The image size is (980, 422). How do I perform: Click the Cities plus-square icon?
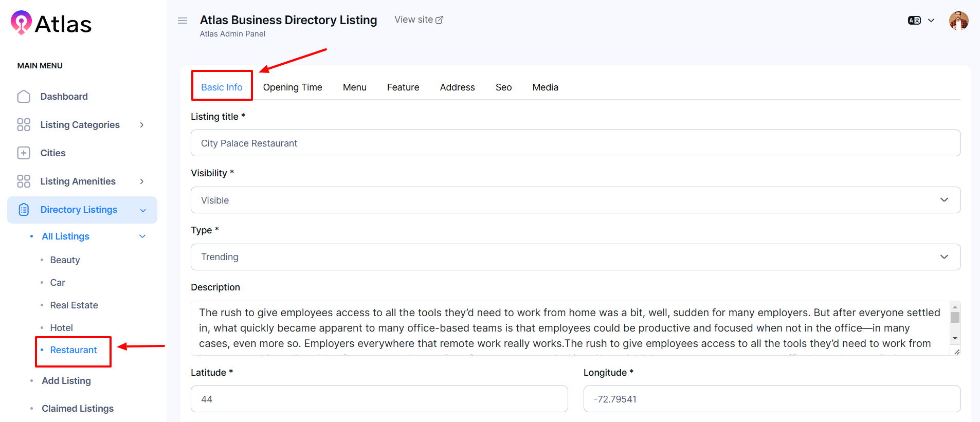(x=24, y=153)
